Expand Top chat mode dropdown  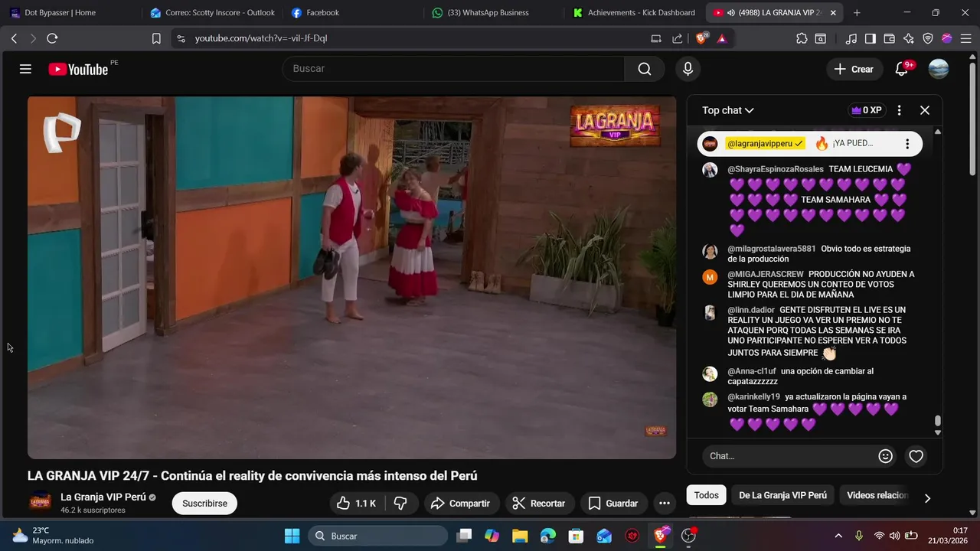(728, 110)
